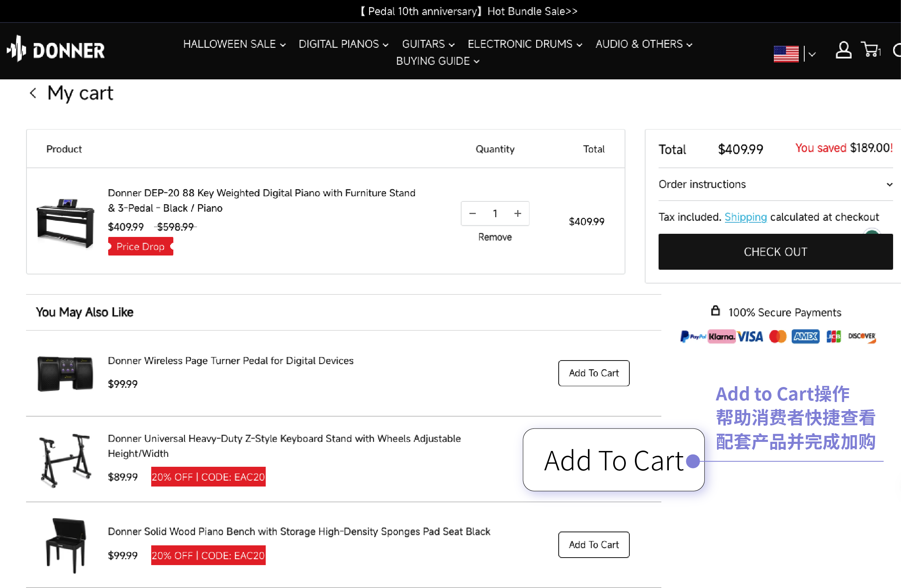Click Pedal 10th anniversary bundle sale banner
The image size is (901, 588).
[468, 11]
